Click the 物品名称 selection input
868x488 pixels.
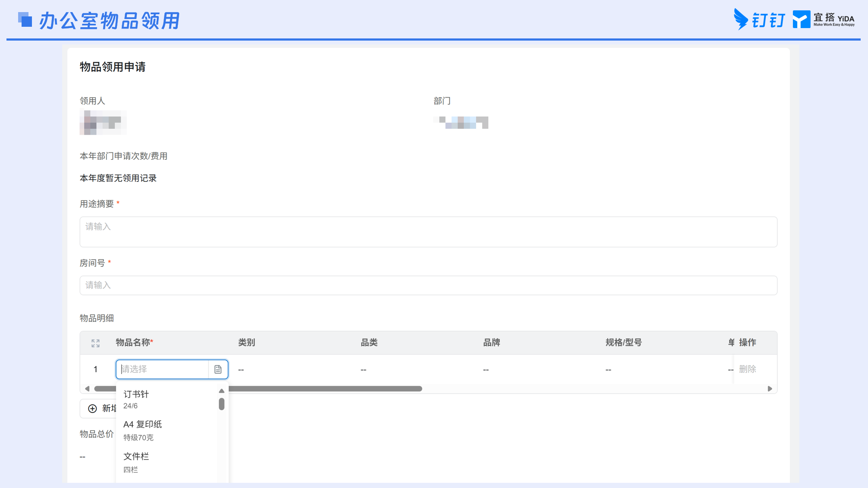point(162,369)
